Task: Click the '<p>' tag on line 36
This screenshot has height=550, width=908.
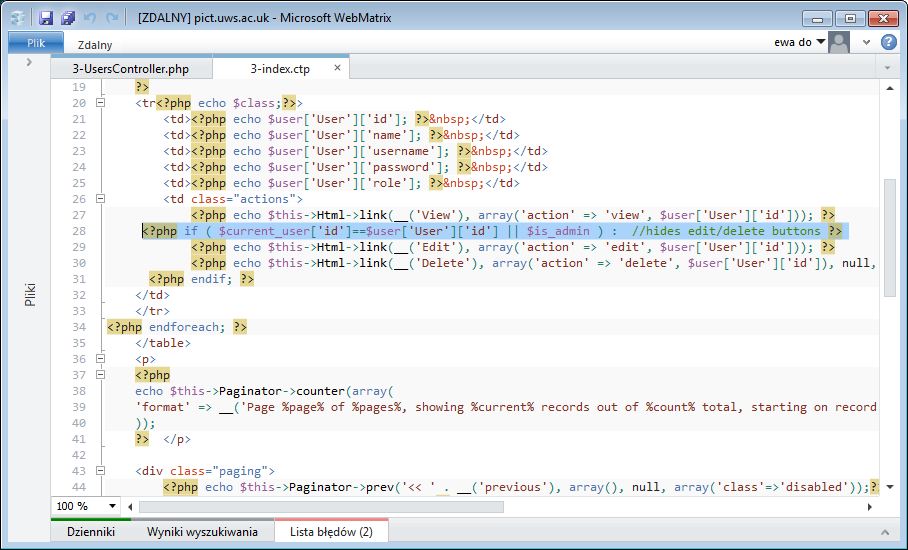Action: pos(145,359)
